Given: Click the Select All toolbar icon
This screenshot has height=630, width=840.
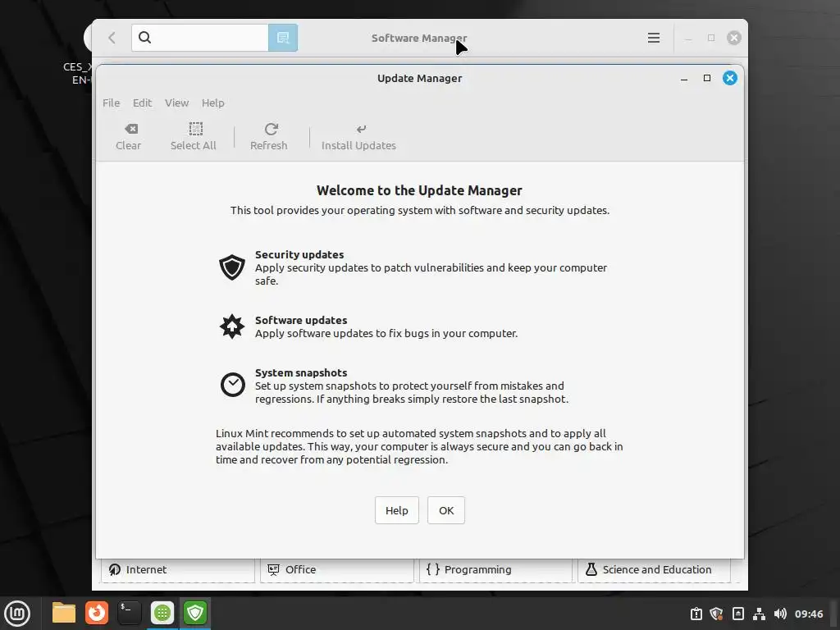Looking at the screenshot, I should (x=193, y=137).
